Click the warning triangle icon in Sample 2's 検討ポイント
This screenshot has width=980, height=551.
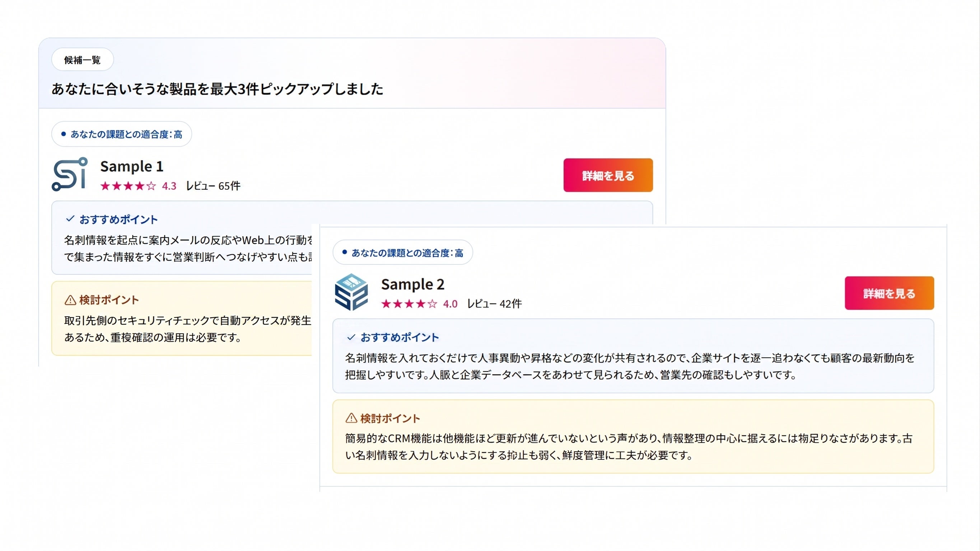click(351, 418)
